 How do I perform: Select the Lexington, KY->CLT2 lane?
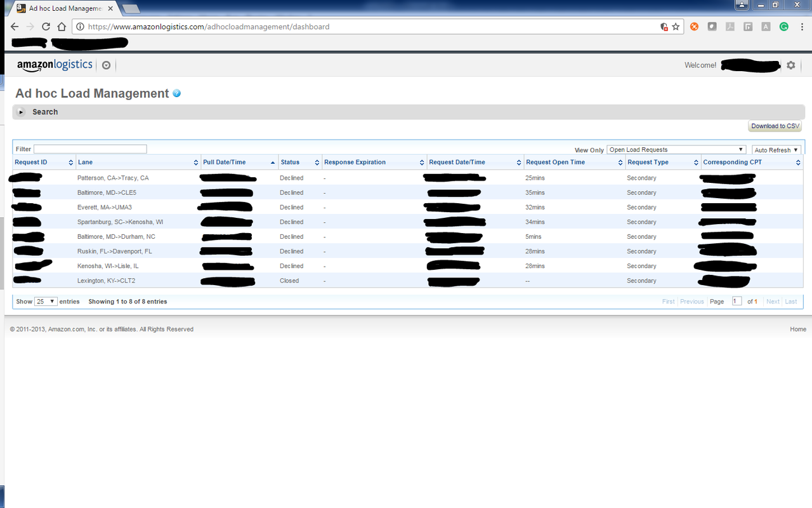106,281
